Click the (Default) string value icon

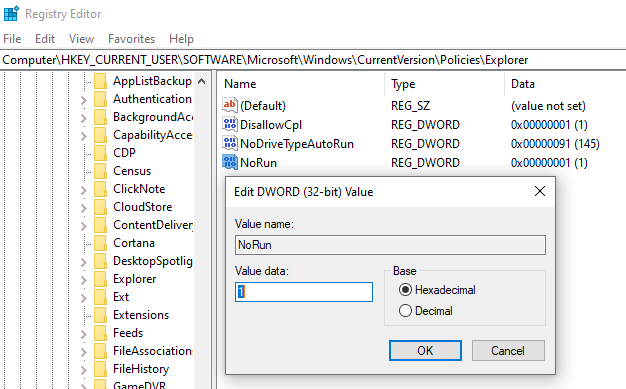(230, 105)
